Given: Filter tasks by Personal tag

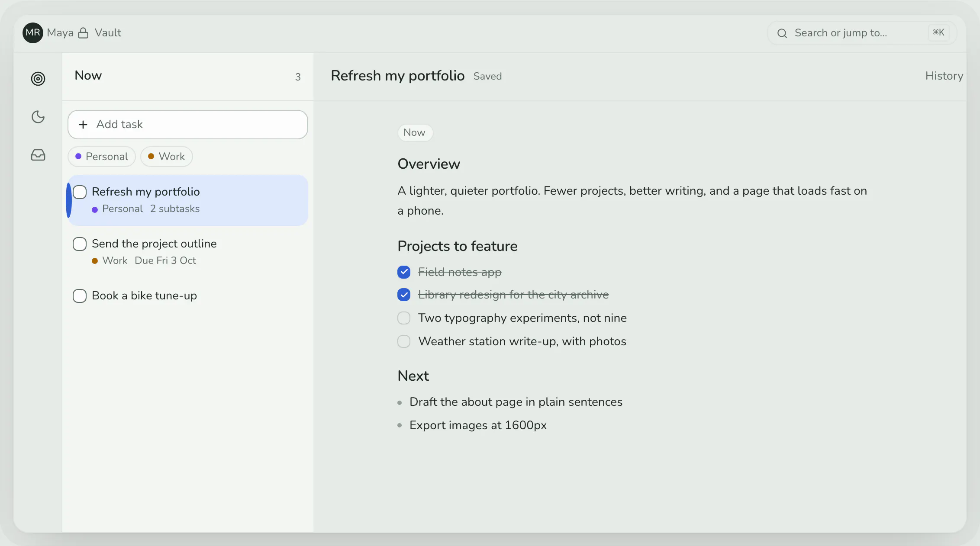Looking at the screenshot, I should click(102, 157).
